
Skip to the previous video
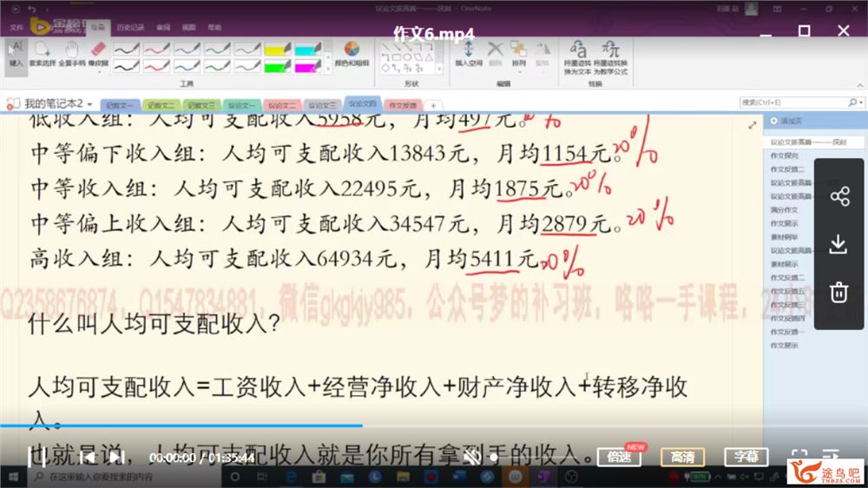point(88,458)
